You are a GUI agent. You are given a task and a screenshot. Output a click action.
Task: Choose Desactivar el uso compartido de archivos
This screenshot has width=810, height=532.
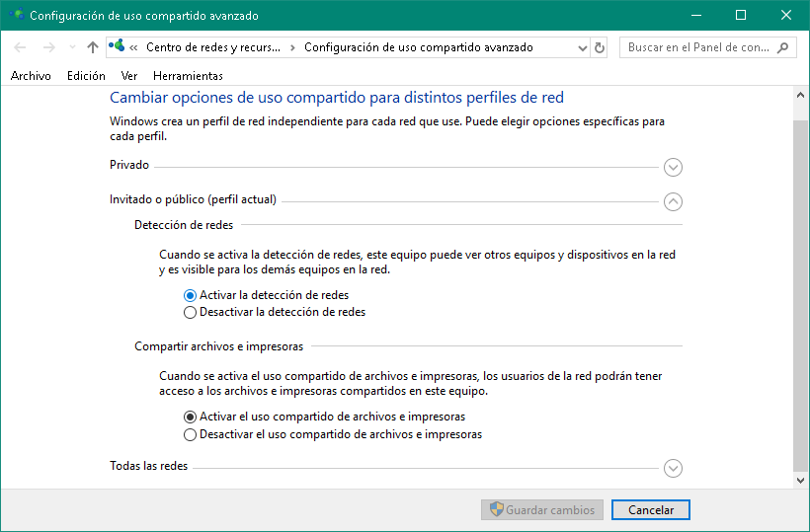pos(191,434)
